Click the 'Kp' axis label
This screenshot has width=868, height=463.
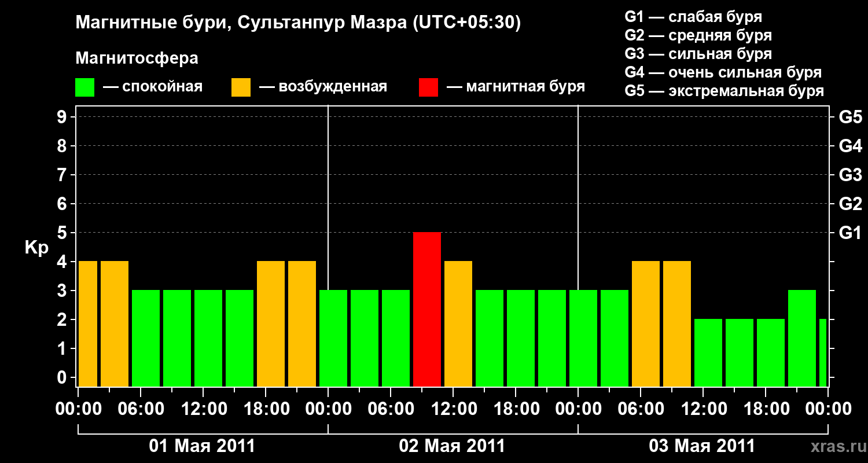(36, 248)
